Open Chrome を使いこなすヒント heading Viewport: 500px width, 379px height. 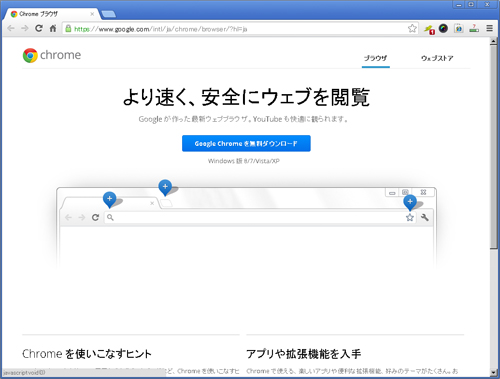pyautogui.click(x=87, y=354)
